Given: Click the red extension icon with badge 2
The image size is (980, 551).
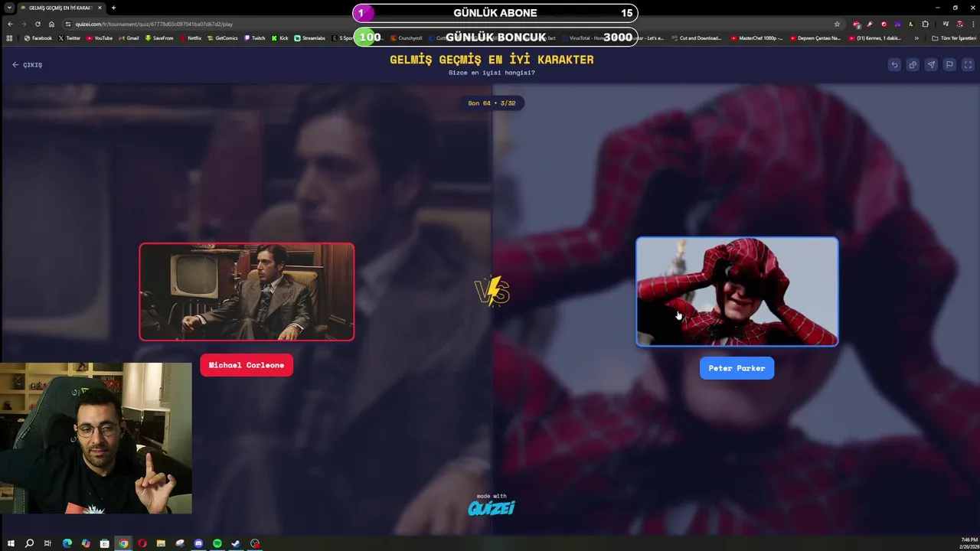Looking at the screenshot, I should tap(857, 24).
